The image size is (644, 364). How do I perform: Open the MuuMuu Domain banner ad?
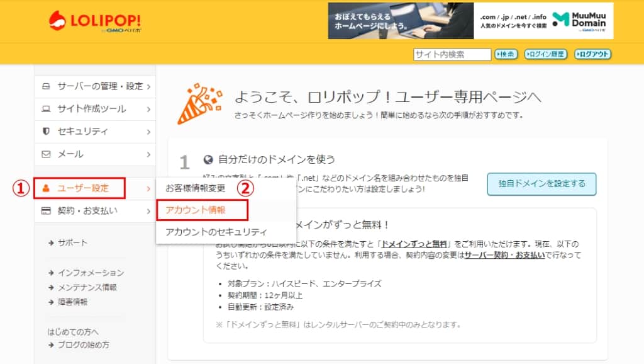pos(470,21)
